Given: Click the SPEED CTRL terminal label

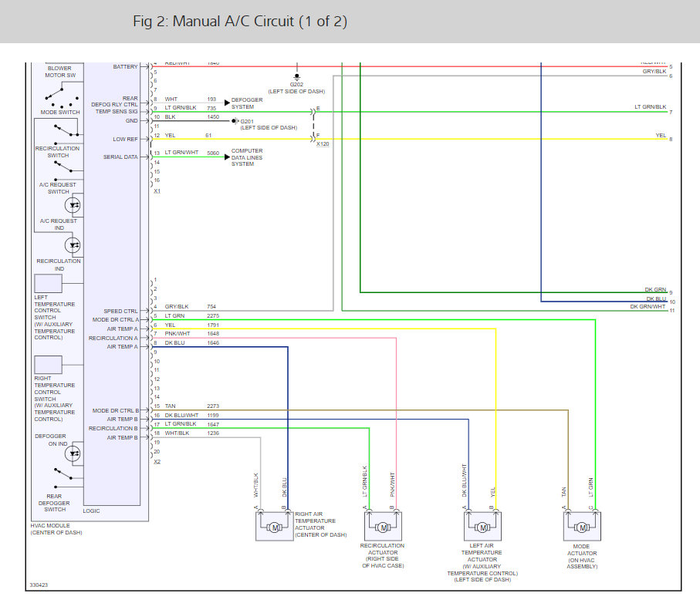Looking at the screenshot, I should tap(120, 311).
